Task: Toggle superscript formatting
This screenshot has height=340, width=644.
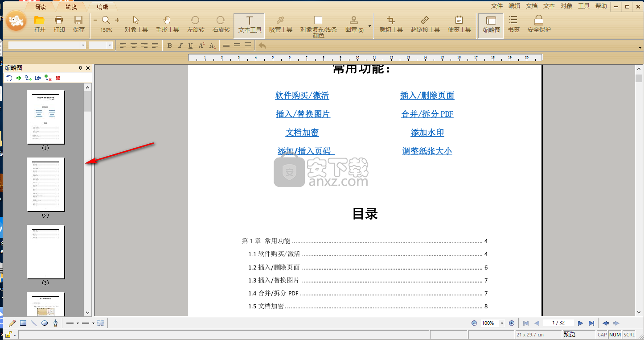Action: (201, 46)
